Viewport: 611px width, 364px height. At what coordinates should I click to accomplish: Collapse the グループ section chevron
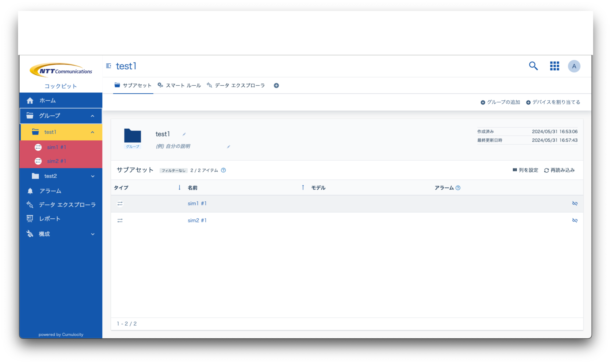coord(92,116)
